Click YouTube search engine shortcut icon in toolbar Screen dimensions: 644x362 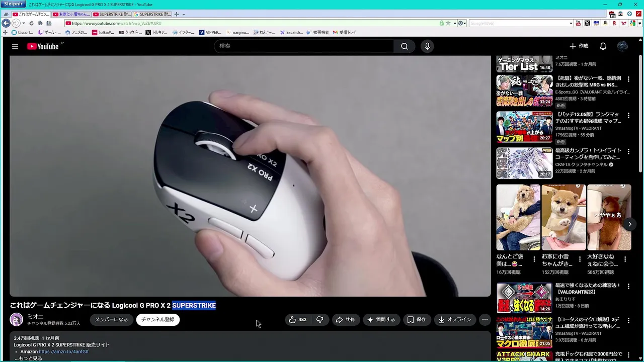[578, 23]
